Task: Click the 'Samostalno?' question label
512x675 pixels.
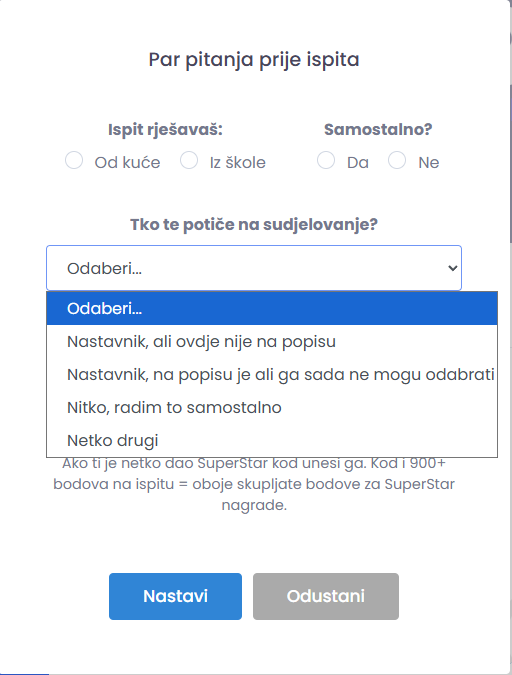Action: coord(378,129)
